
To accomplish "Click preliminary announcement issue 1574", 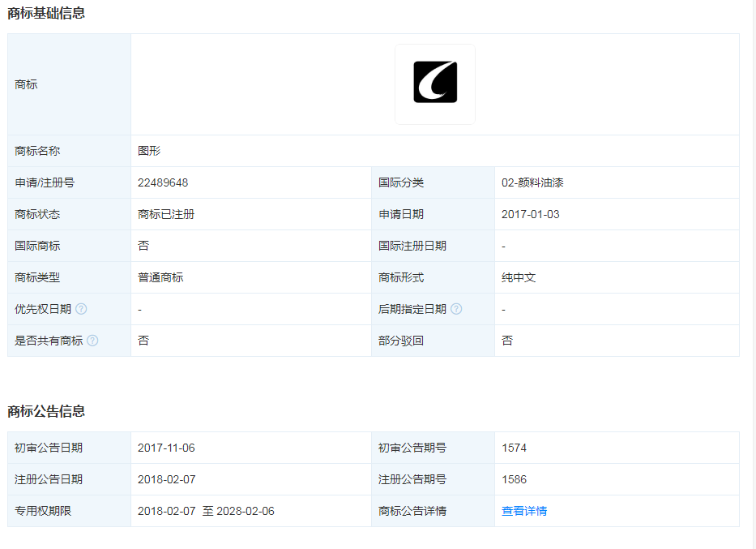I will pyautogui.click(x=514, y=448).
